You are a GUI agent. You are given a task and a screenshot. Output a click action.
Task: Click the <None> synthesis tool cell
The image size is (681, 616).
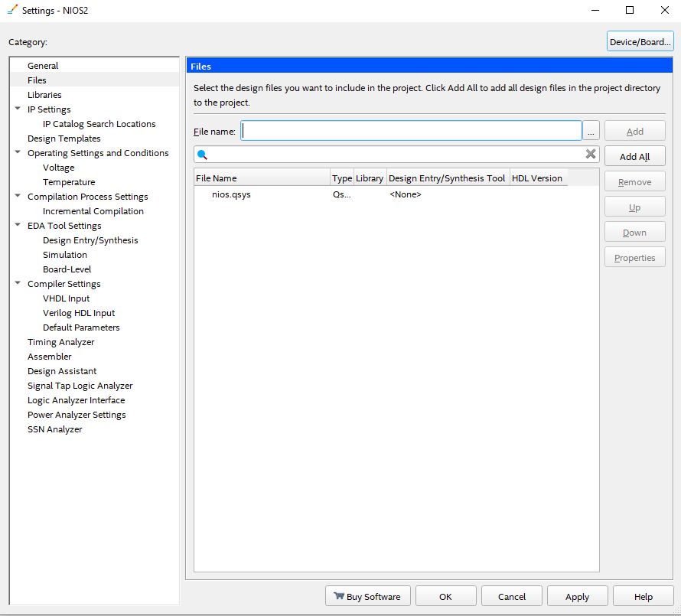(x=406, y=194)
